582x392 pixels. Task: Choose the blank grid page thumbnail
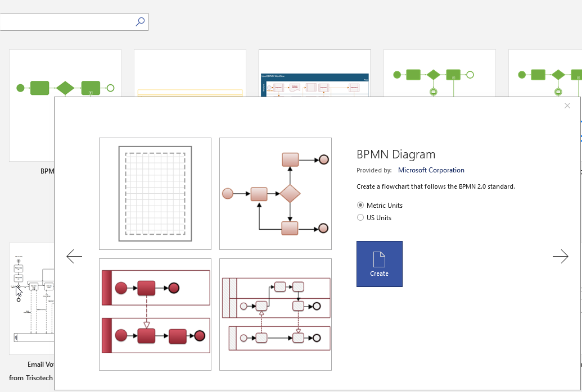pyautogui.click(x=155, y=194)
